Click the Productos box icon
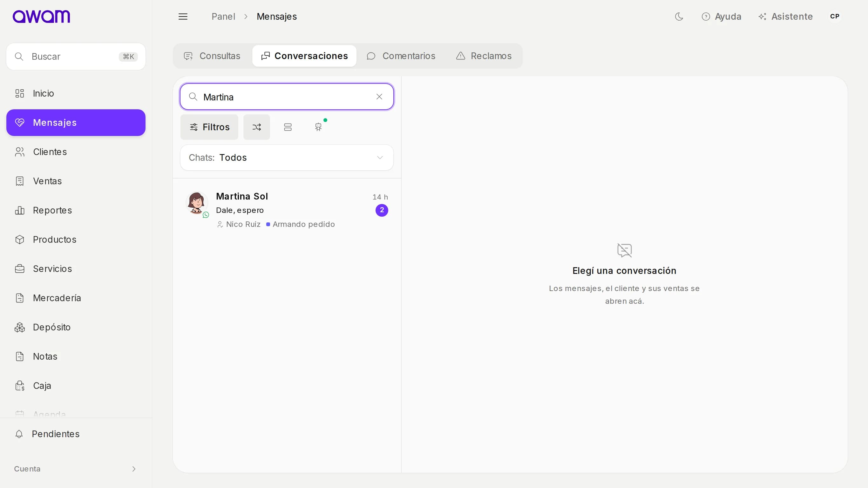This screenshot has width=868, height=488. (x=20, y=240)
